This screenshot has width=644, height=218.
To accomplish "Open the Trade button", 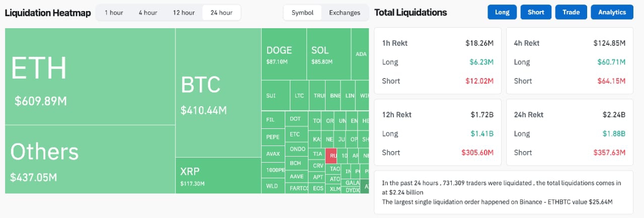I will (571, 12).
